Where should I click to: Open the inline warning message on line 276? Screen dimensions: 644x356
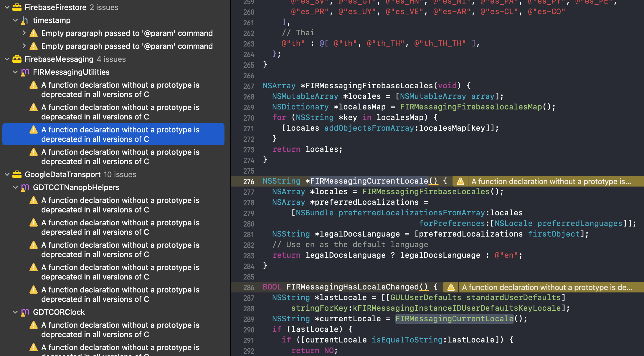(551, 182)
